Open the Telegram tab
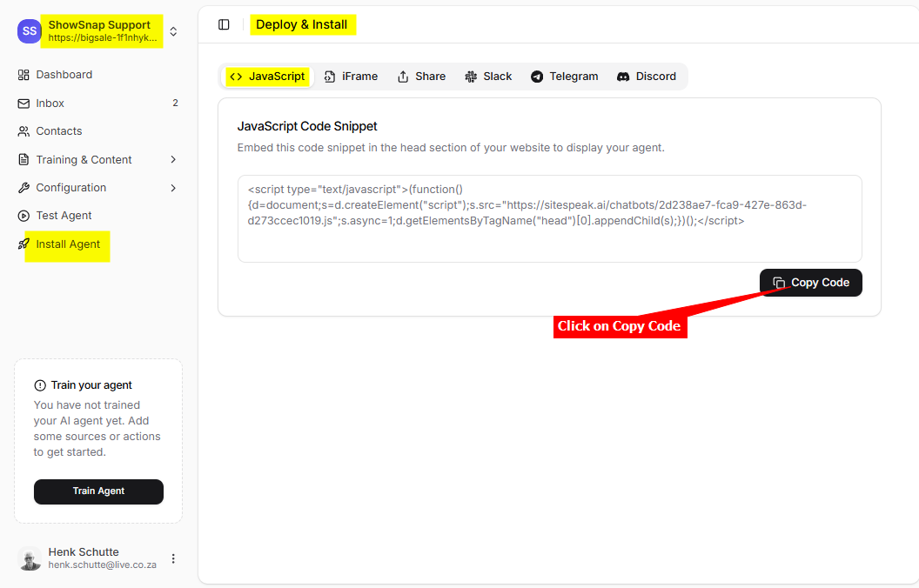The image size is (919, 588). [565, 77]
